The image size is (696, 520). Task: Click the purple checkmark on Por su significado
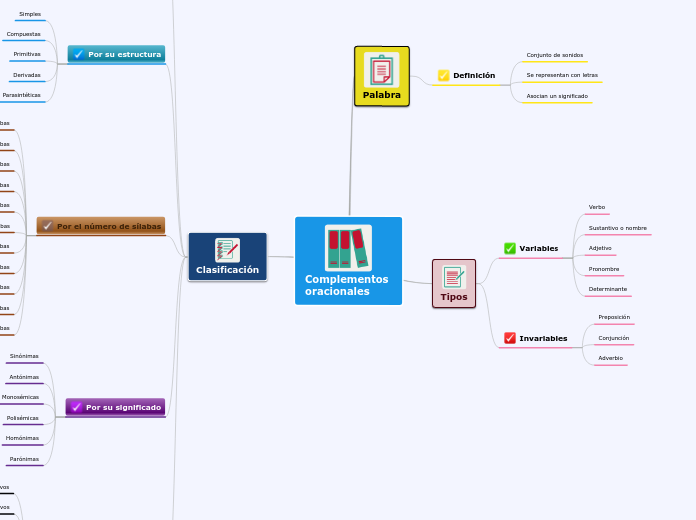[x=76, y=407]
